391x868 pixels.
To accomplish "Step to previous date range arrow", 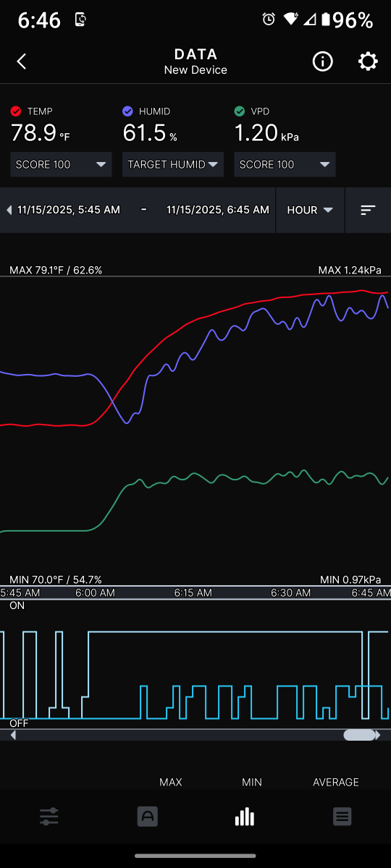I will tap(9, 210).
